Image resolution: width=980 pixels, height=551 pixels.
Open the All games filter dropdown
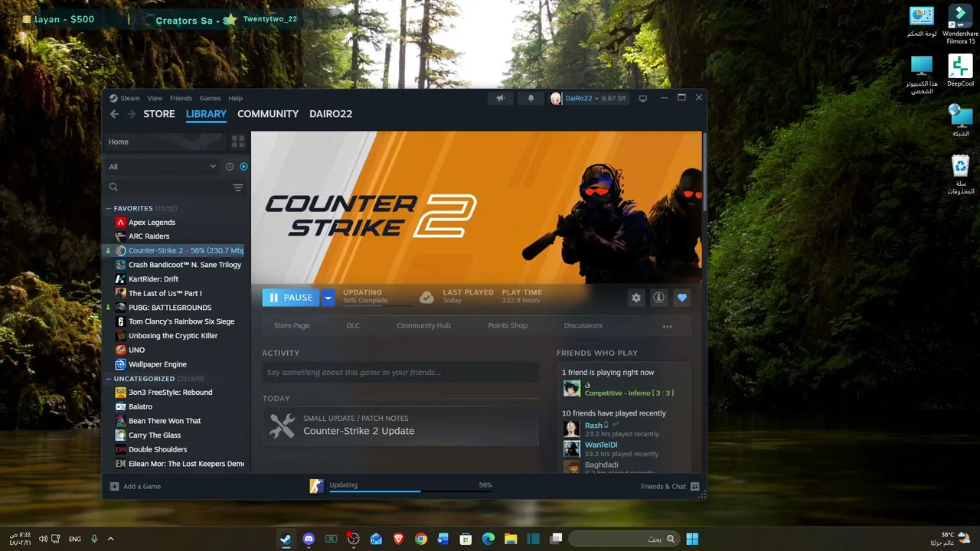click(x=162, y=166)
